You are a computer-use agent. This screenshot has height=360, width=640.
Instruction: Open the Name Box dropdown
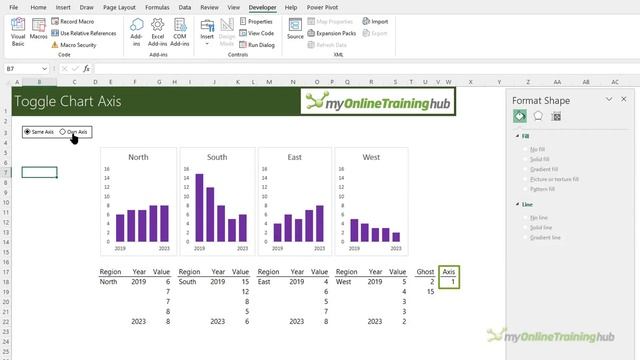tap(44, 69)
